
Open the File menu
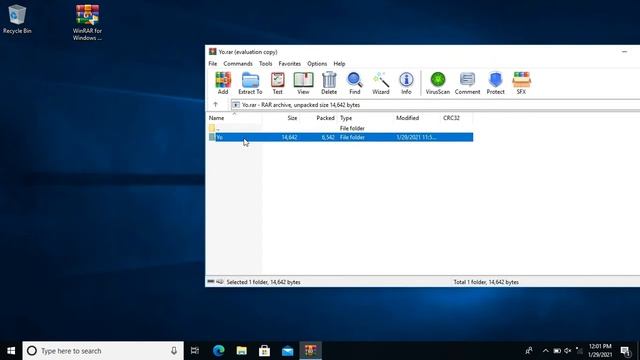click(x=213, y=64)
